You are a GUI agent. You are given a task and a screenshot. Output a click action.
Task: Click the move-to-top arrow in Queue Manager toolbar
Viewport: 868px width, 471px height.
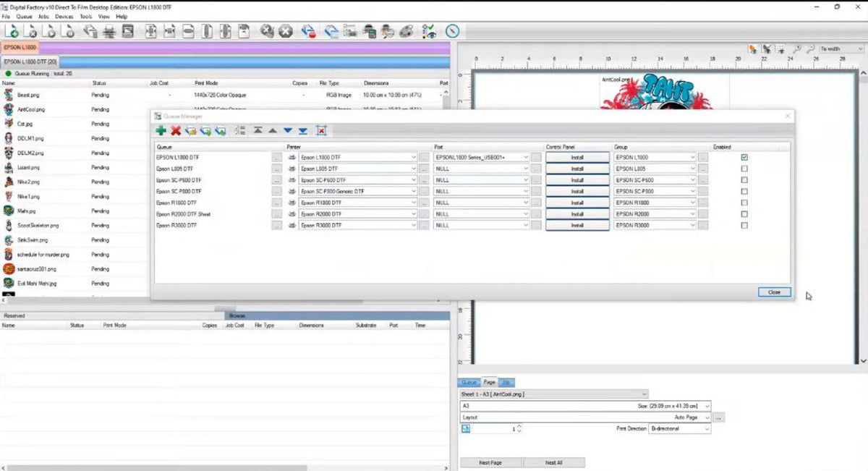click(258, 131)
